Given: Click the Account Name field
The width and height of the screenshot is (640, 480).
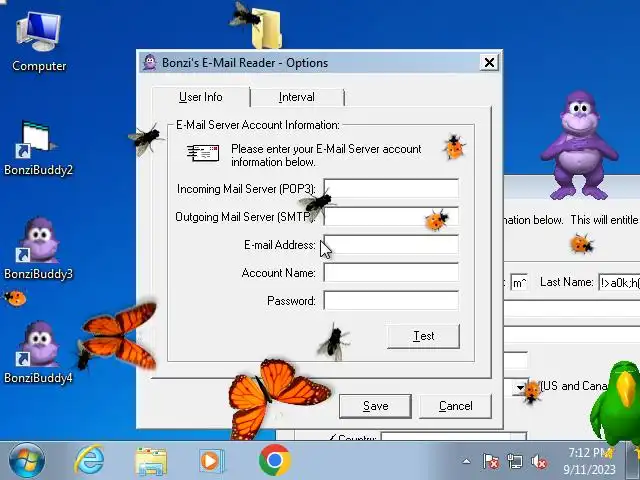Looking at the screenshot, I should coord(391,272).
